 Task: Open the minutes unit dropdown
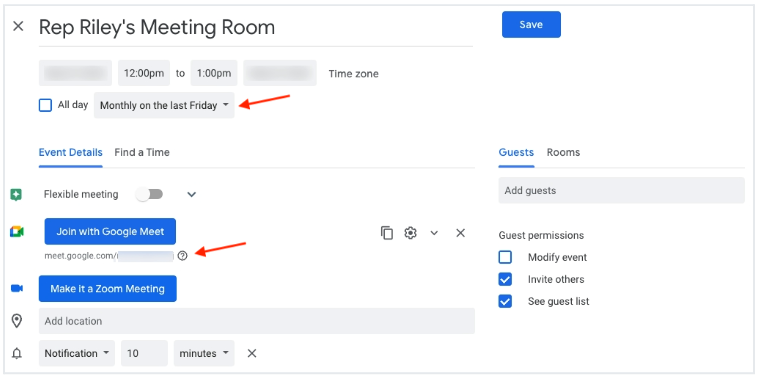point(204,353)
